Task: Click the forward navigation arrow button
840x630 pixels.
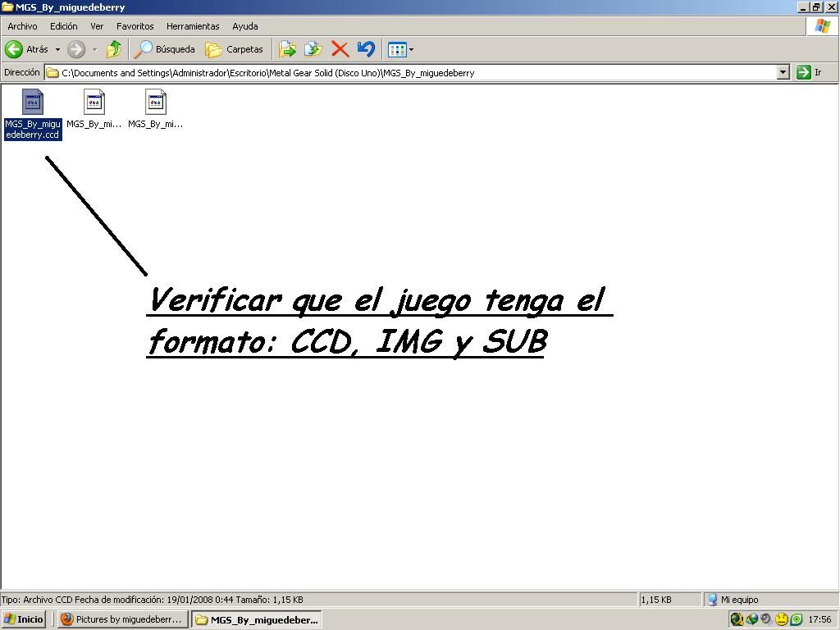Action: (76, 49)
